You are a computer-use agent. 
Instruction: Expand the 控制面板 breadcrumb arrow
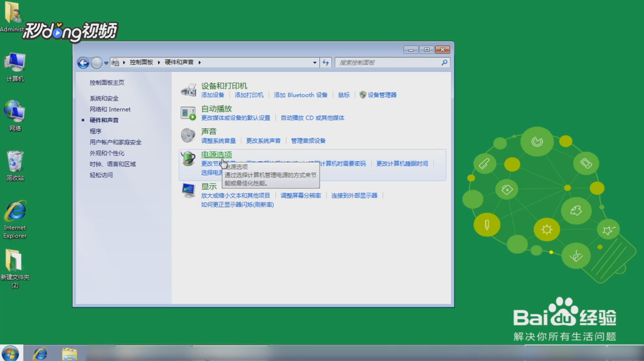(x=158, y=63)
